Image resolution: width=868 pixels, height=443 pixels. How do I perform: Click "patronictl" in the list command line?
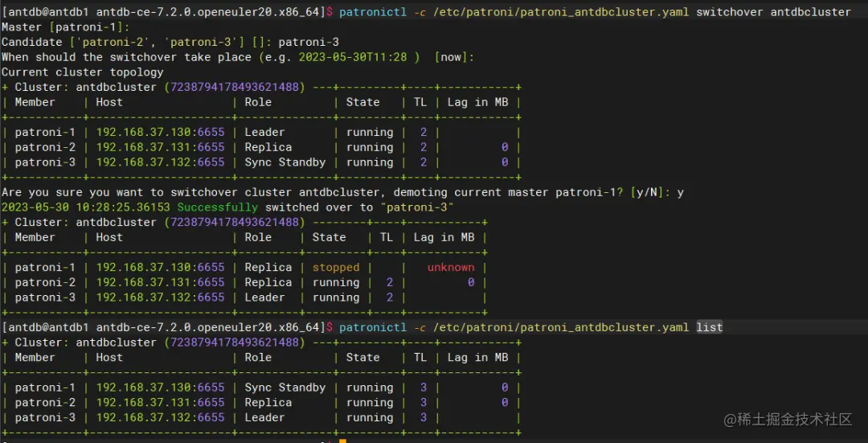373,328
